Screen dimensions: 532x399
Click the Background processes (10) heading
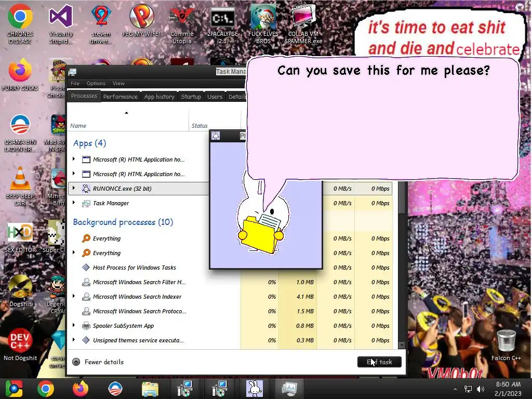(123, 222)
